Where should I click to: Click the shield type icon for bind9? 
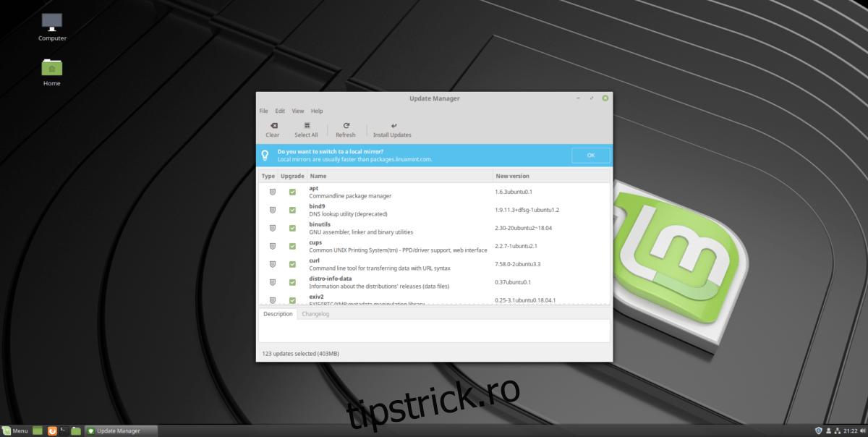[x=273, y=211]
